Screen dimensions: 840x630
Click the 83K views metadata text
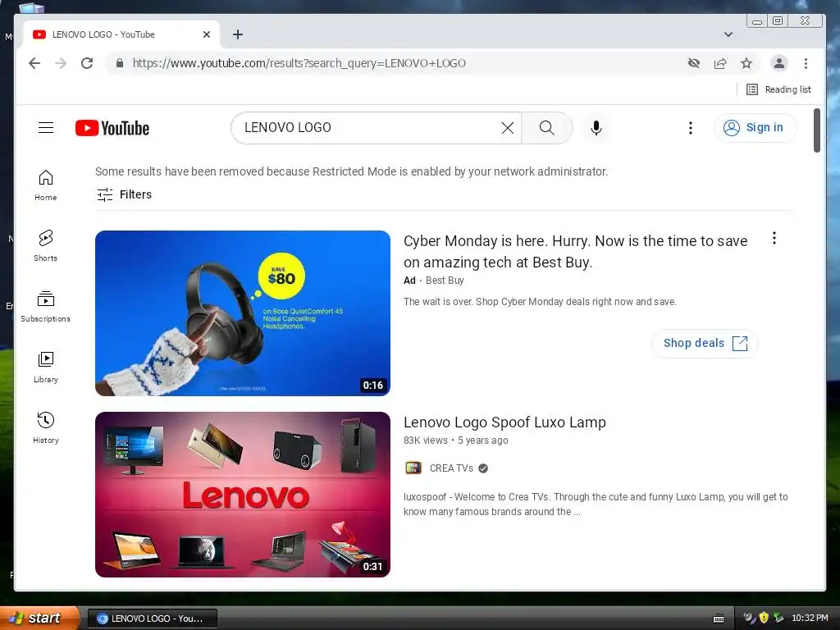click(426, 441)
